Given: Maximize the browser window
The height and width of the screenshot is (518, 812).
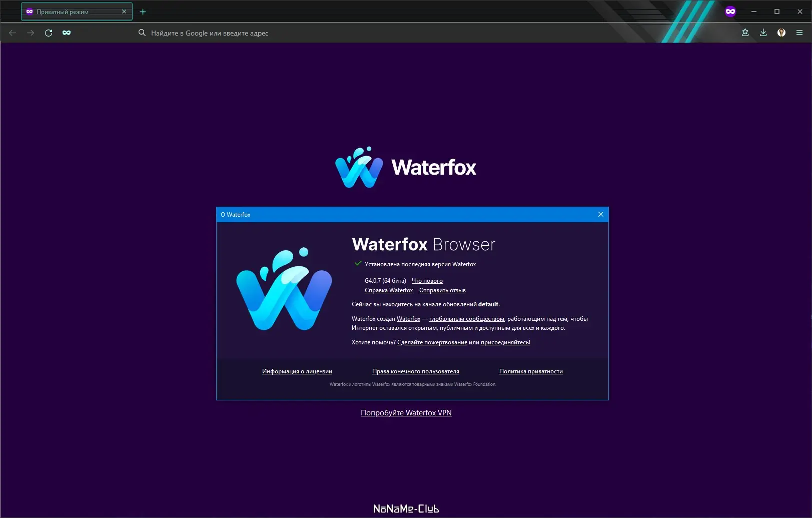Looking at the screenshot, I should pyautogui.click(x=777, y=12).
